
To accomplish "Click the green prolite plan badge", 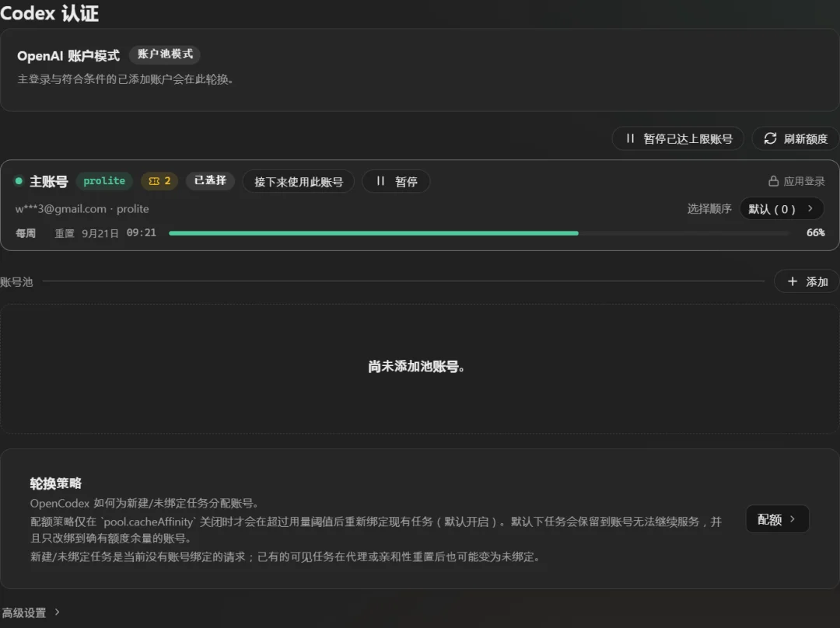I will pos(104,181).
